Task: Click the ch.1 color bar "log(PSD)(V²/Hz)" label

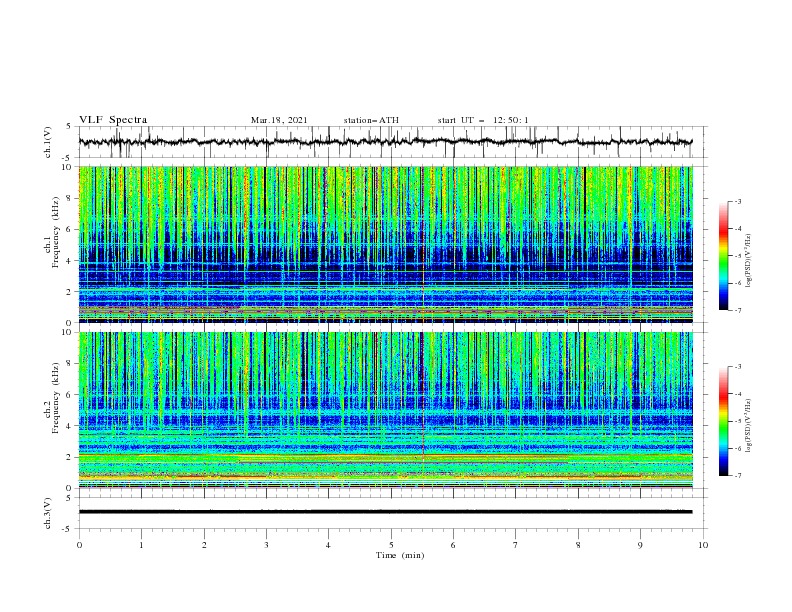Action: [x=750, y=261]
